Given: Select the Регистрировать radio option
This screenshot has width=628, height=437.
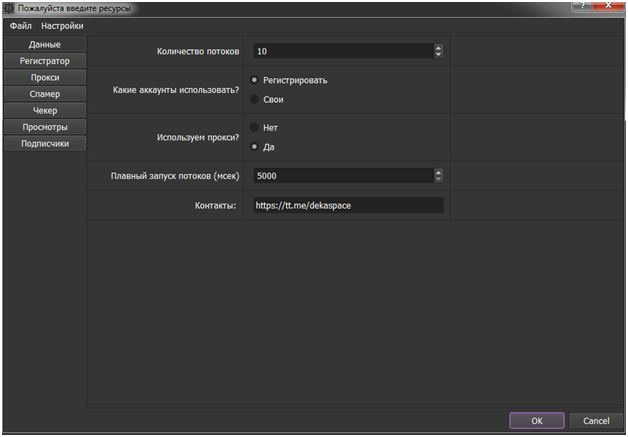Looking at the screenshot, I should point(255,80).
